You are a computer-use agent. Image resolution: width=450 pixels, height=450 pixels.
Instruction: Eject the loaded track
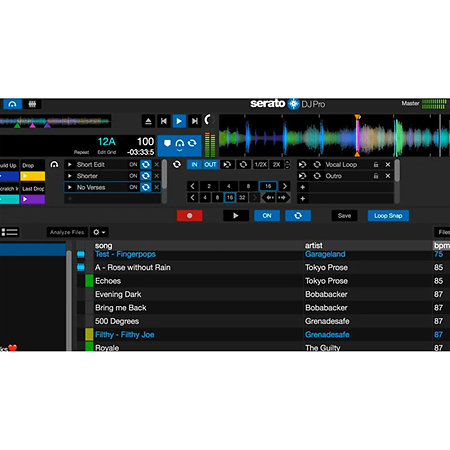pyautogui.click(x=148, y=121)
